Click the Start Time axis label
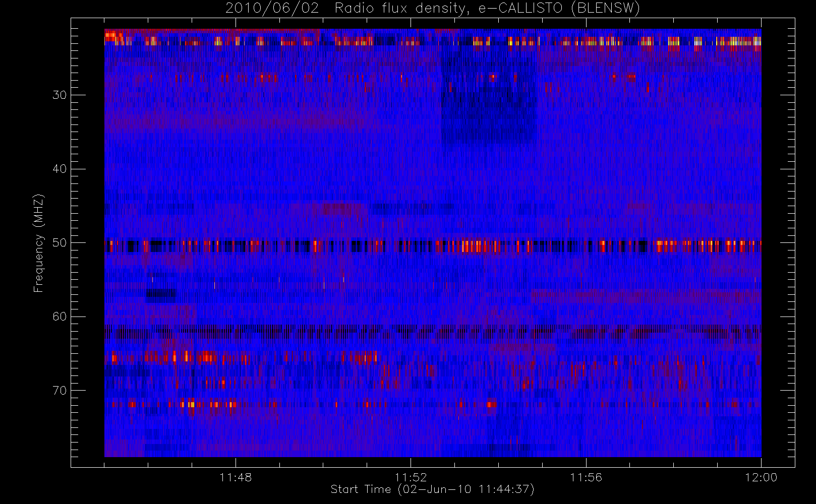 click(x=432, y=489)
